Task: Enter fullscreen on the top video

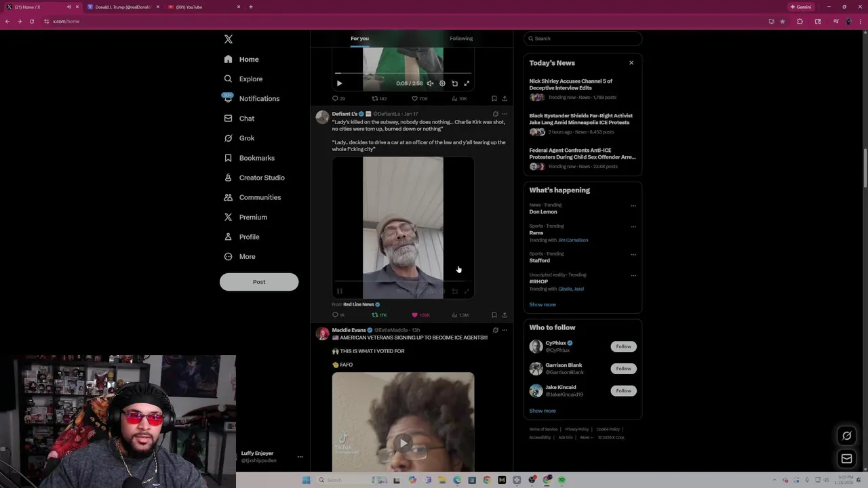Action: (467, 83)
